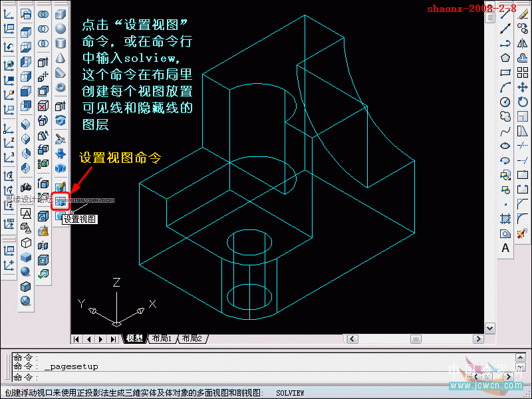Viewport: 532px width, 399px height.
Task: Click the Setup Drawing icon with pencil
Action: click(61, 186)
